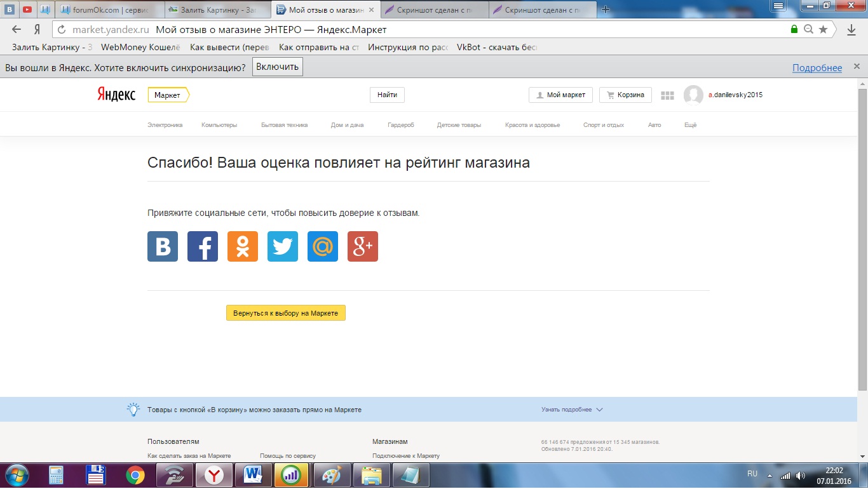Viewport: 868px width, 489px height.
Task: Click Вернуться к выбору на Маркете
Action: (x=286, y=313)
